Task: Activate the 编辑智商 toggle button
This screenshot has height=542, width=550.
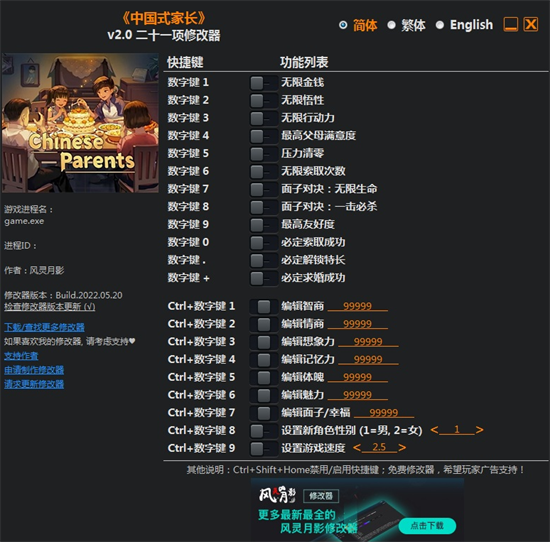Action: point(263,306)
